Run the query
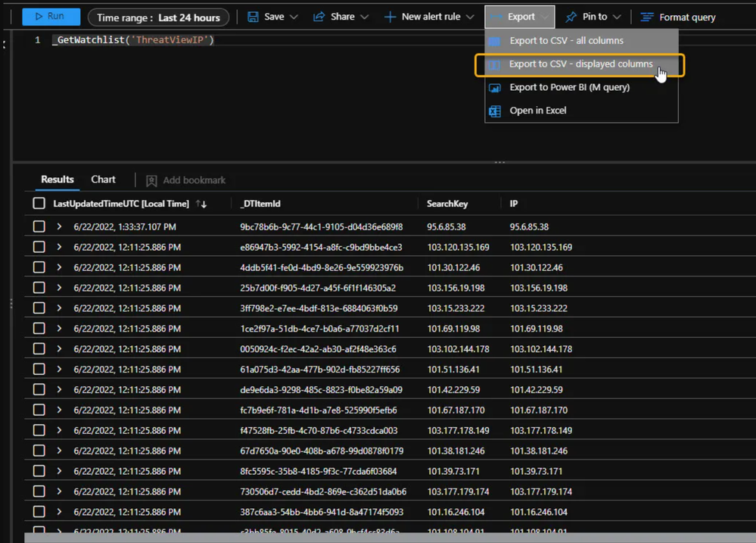756x543 pixels. click(51, 17)
